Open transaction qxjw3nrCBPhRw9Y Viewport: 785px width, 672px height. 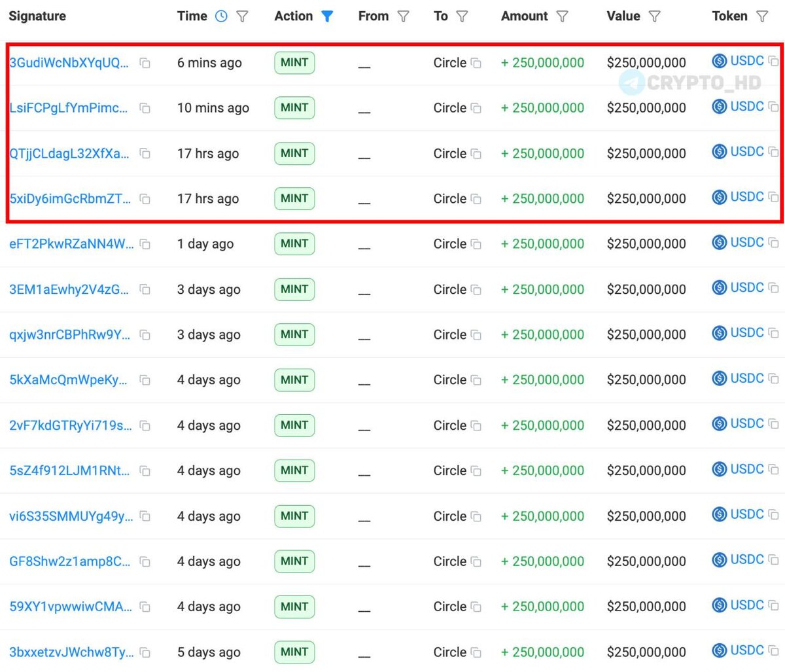coord(70,335)
